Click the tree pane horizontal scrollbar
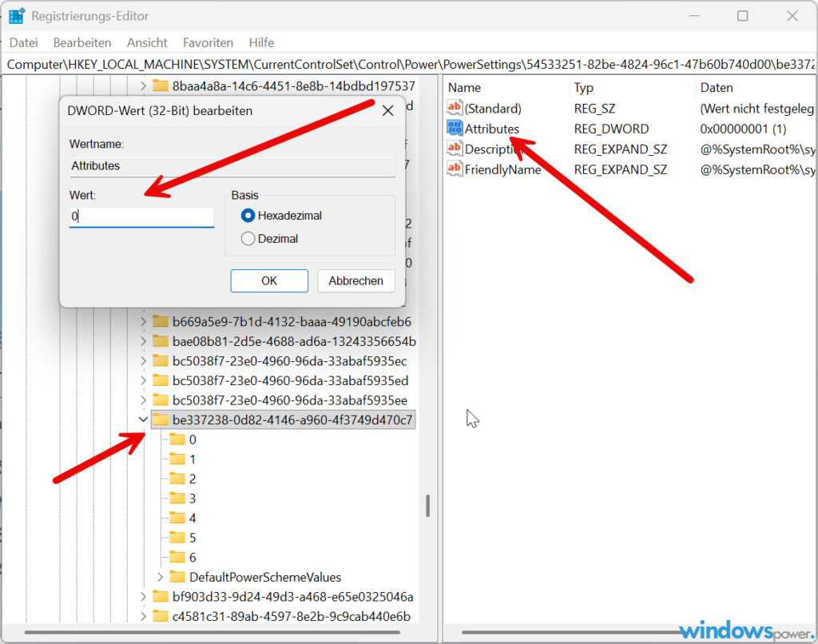This screenshot has width=818, height=644. (212, 632)
